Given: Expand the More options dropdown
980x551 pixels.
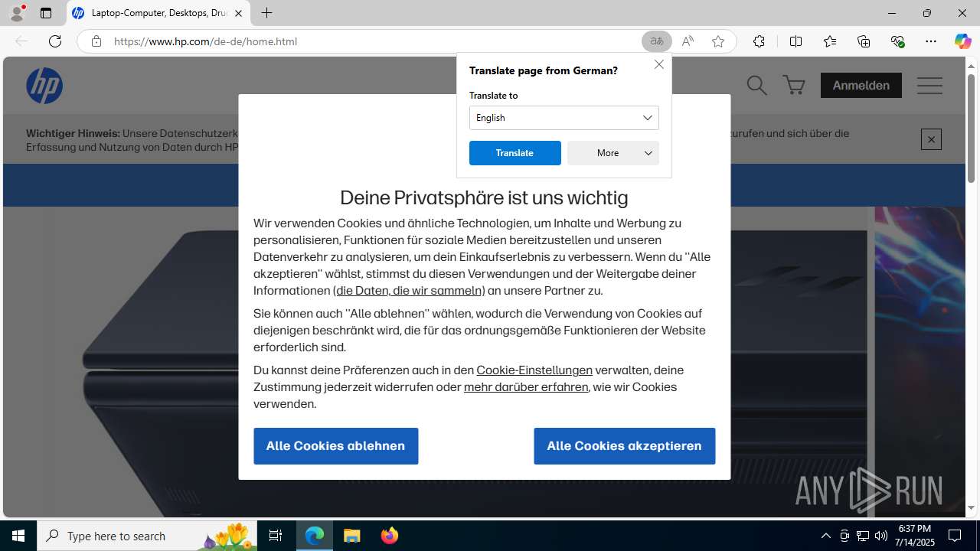Looking at the screenshot, I should [612, 153].
